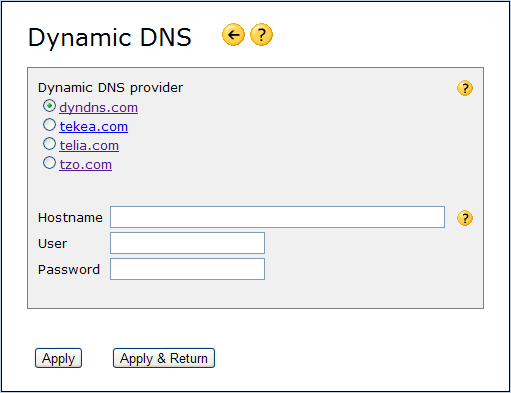Screen dimensions: 511x393
Task: Open page help next to Dynamic DNS title
Action: point(261,35)
